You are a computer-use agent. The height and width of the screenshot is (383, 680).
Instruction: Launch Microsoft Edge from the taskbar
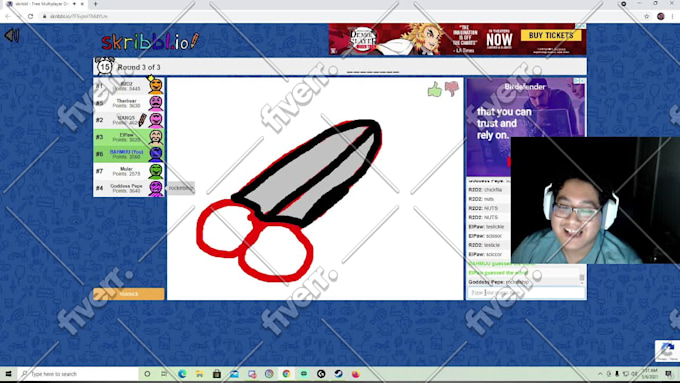coord(182,373)
